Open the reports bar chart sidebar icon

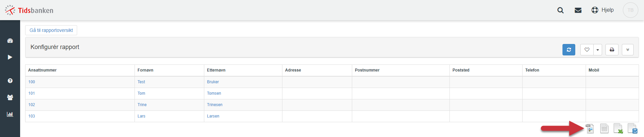pyautogui.click(x=10, y=114)
